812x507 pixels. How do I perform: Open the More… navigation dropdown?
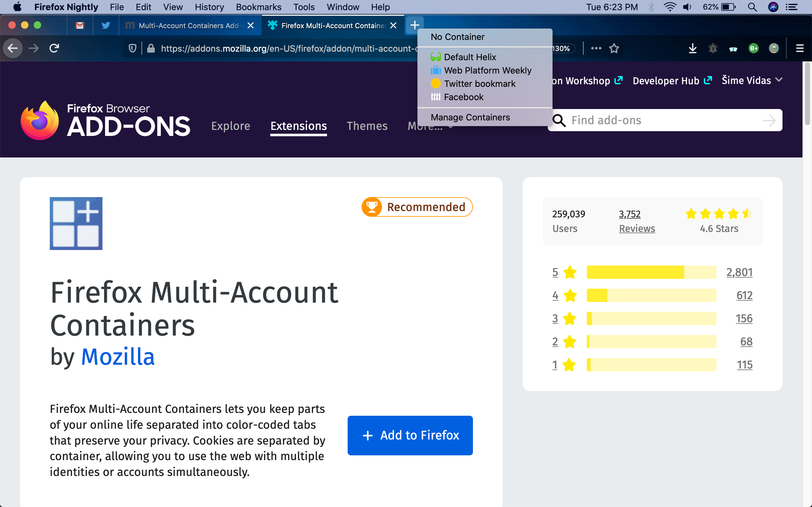411,127
